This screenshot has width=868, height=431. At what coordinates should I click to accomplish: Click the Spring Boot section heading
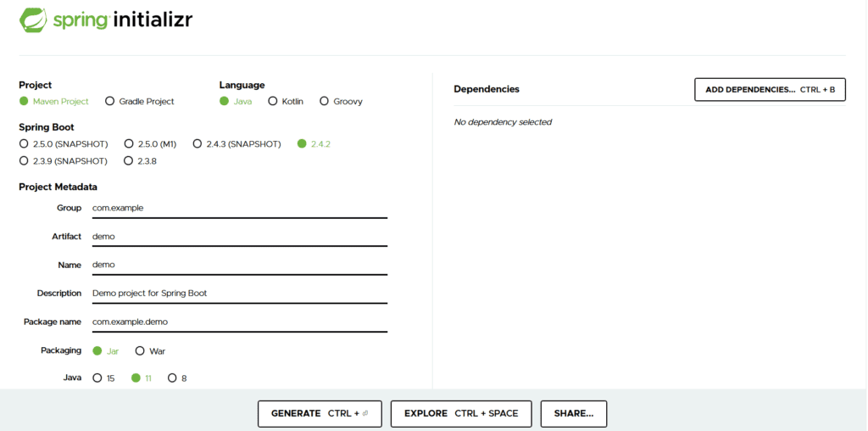coord(47,127)
